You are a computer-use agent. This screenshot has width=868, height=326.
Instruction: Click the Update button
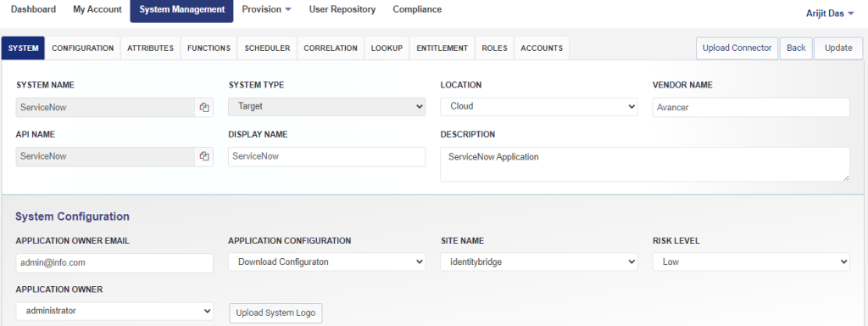pos(838,48)
